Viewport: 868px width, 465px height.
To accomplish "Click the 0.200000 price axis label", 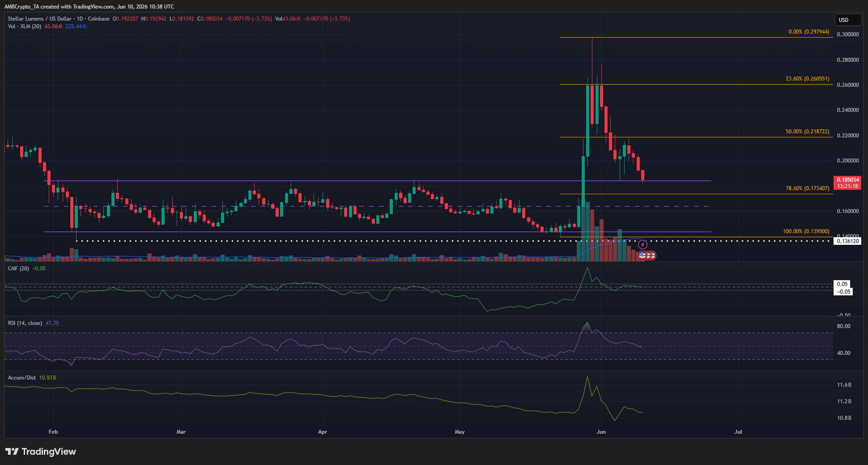I will (x=848, y=161).
